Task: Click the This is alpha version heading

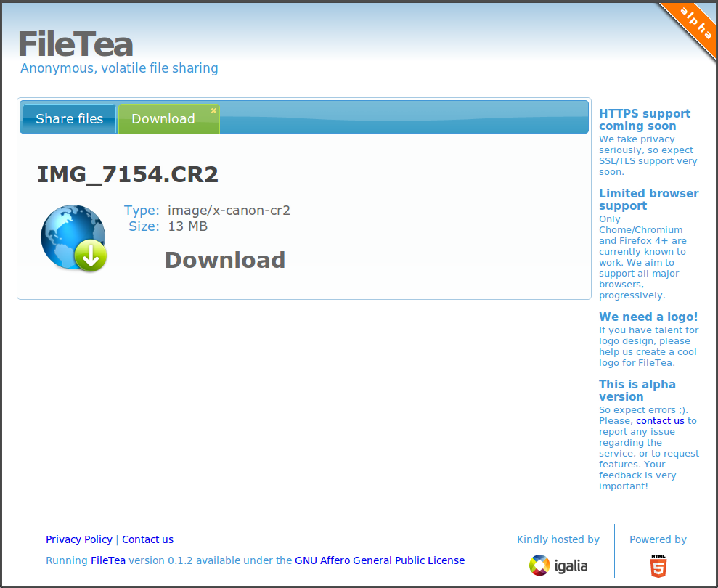Action: (x=637, y=391)
